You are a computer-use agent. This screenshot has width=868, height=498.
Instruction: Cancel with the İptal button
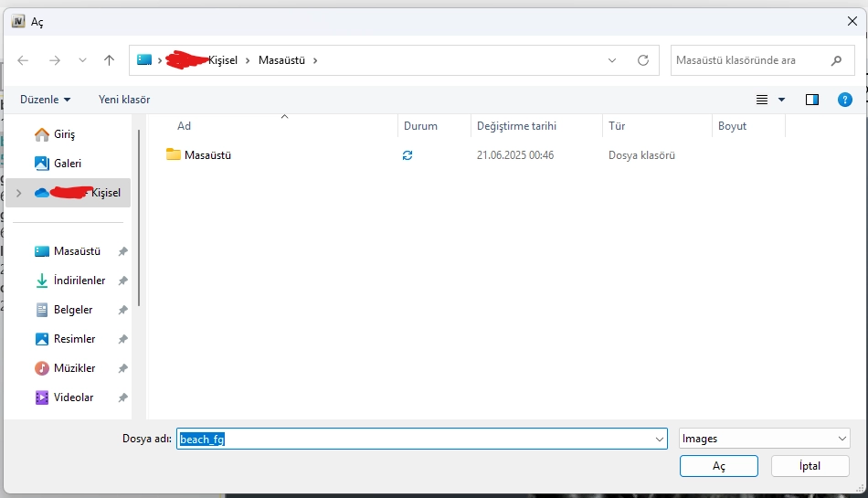[x=810, y=466]
